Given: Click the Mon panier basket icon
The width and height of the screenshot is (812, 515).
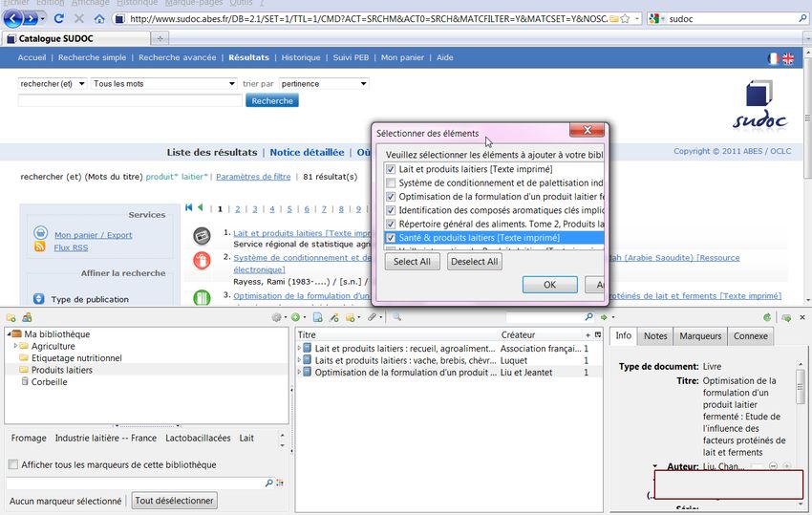Looking at the screenshot, I should tap(40, 232).
